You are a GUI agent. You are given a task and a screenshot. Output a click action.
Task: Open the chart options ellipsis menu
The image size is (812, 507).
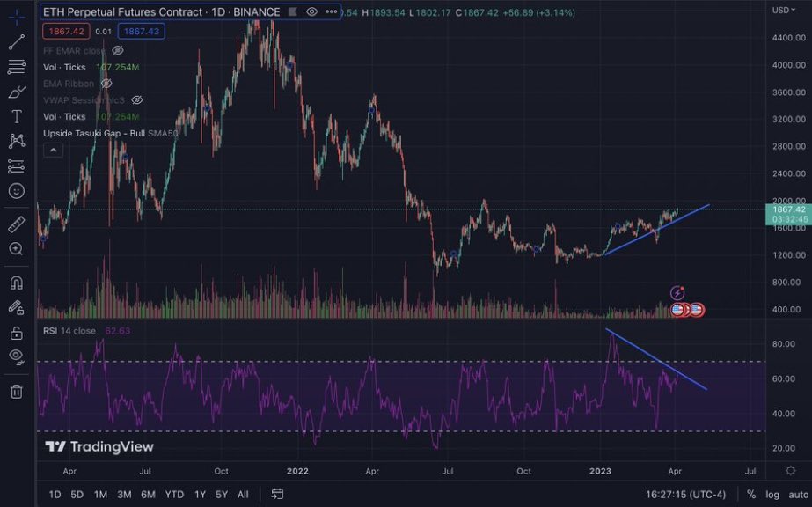tap(330, 11)
